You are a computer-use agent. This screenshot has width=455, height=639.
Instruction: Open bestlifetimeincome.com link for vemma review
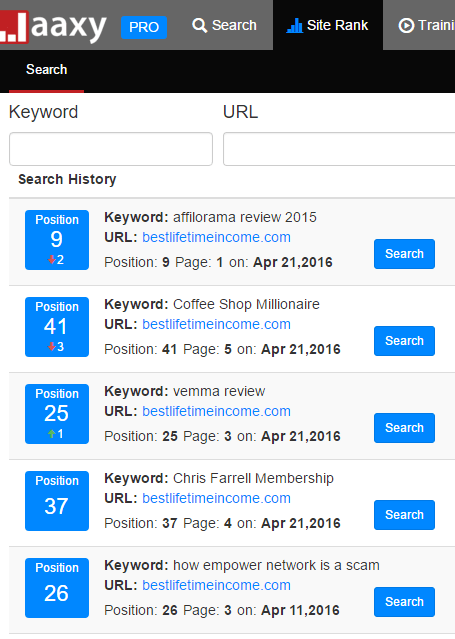pyautogui.click(x=216, y=411)
